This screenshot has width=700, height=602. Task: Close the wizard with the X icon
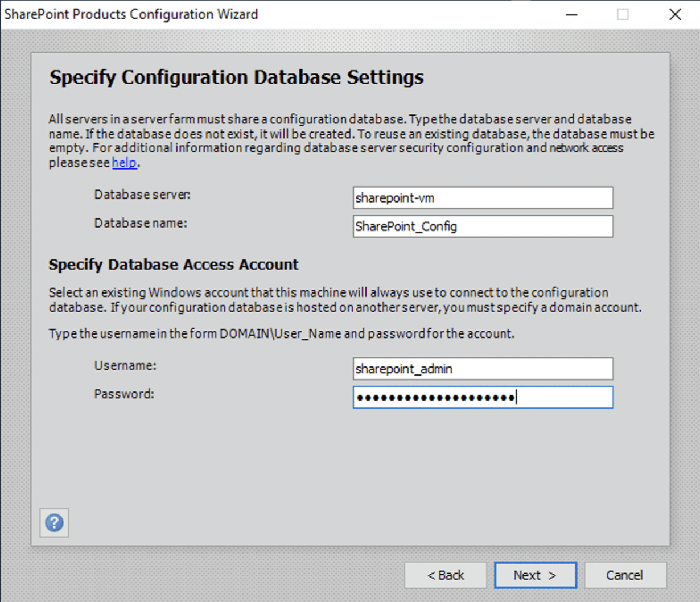[x=675, y=14]
